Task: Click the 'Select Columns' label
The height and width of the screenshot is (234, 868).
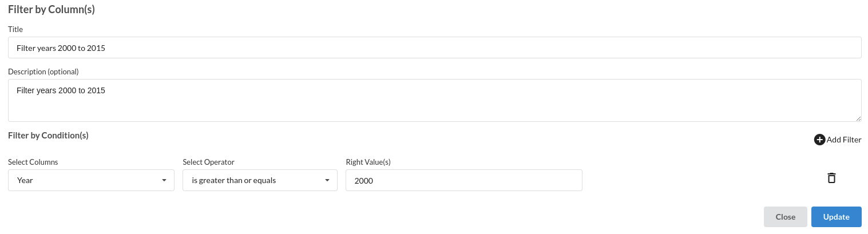Action: 33,162
